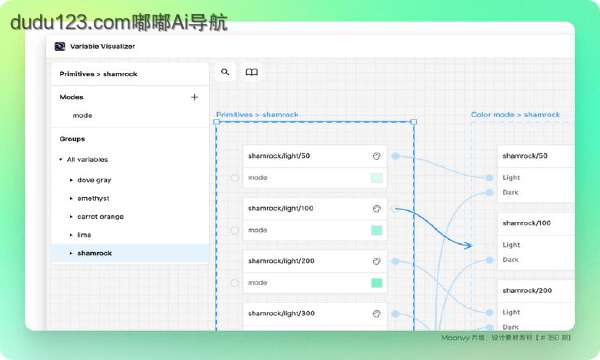Expand the dove gray group

tap(71, 180)
